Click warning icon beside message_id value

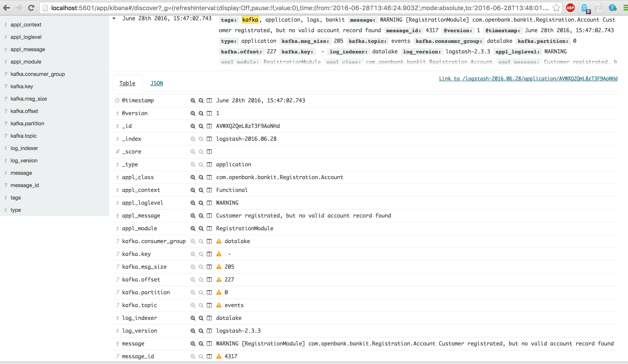click(219, 356)
